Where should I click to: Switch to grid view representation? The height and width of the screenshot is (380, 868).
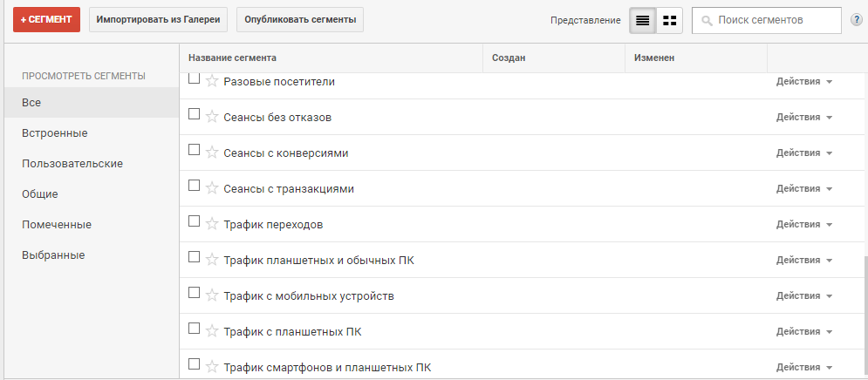669,20
